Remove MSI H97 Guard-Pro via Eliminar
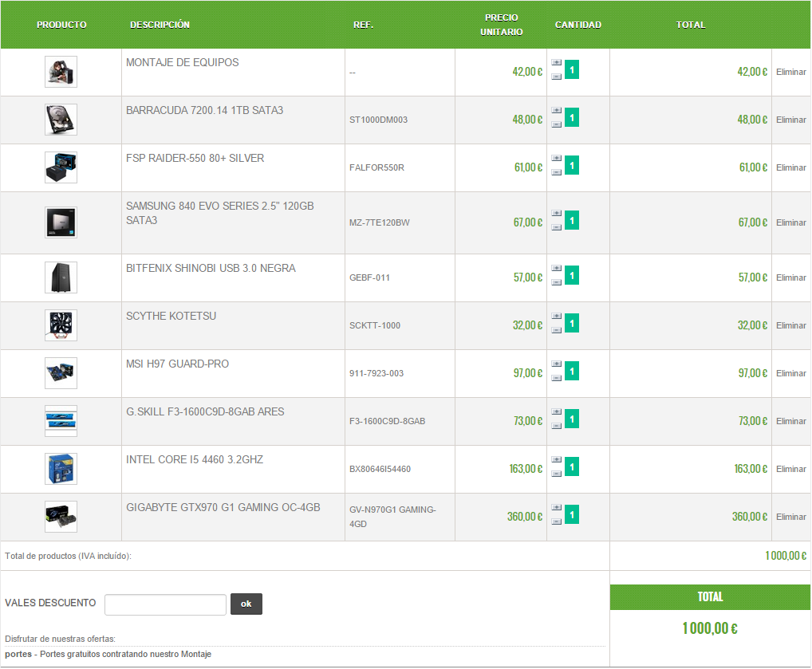The height and width of the screenshot is (669, 812). tap(790, 373)
